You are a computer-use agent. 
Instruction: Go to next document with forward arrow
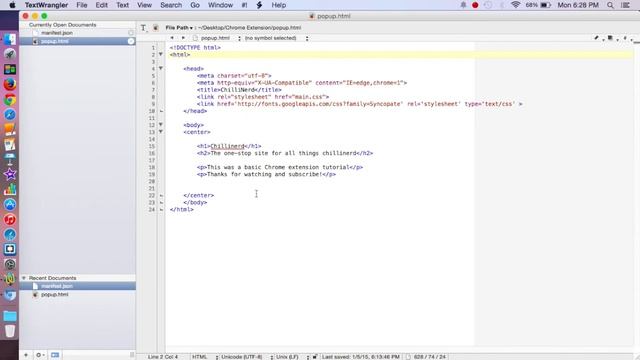pos(183,38)
